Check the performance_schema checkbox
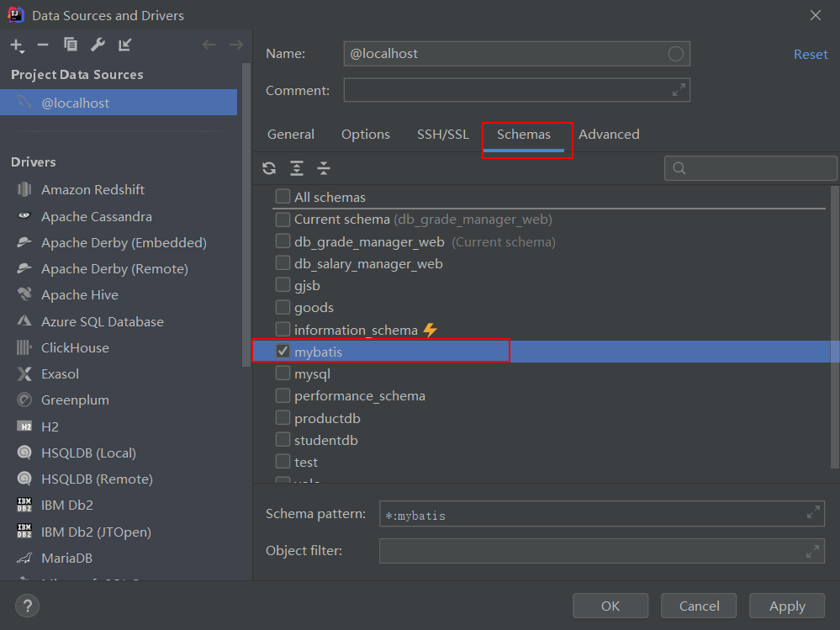Screen dimensions: 840x630 (x=283, y=395)
